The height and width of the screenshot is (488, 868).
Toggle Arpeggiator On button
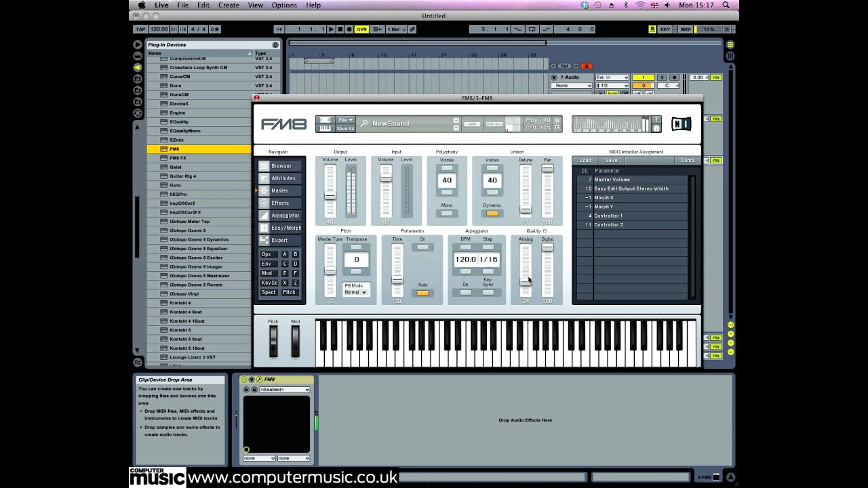465,292
